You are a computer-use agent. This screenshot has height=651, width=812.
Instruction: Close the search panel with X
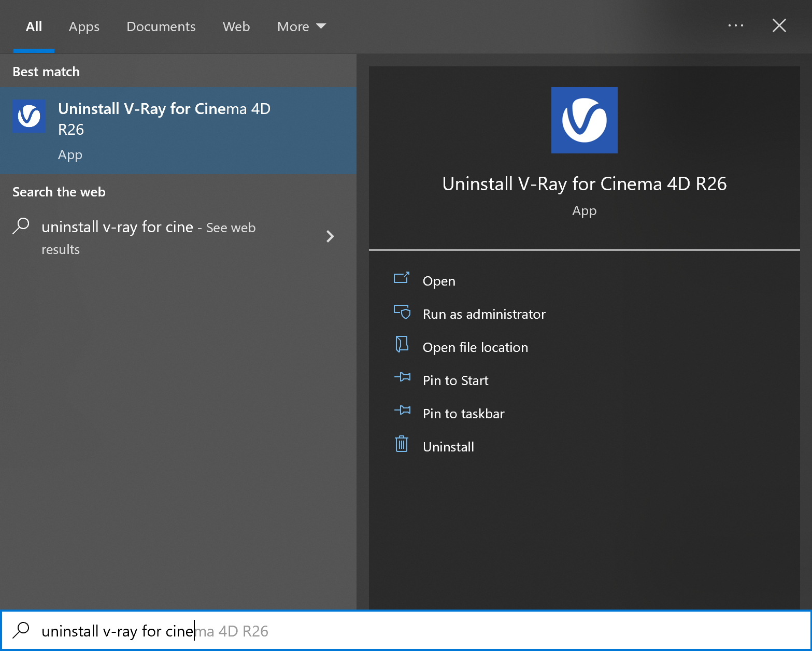tap(779, 25)
